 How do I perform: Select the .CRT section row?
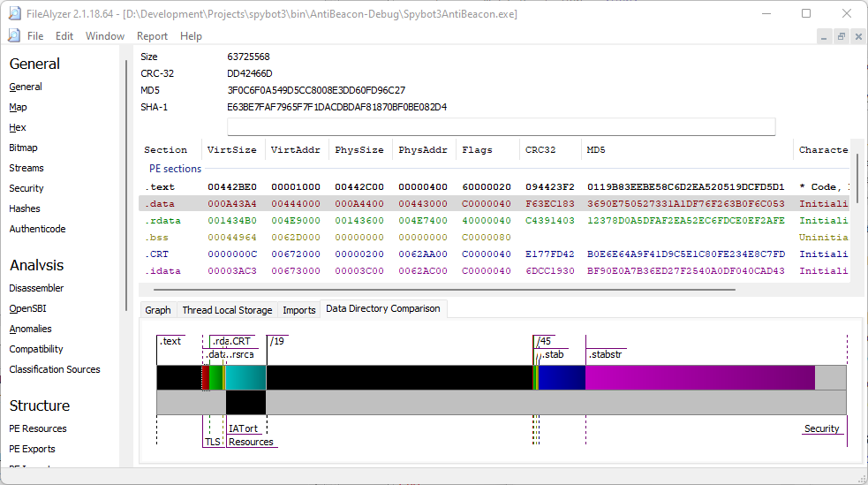pyautogui.click(x=494, y=254)
